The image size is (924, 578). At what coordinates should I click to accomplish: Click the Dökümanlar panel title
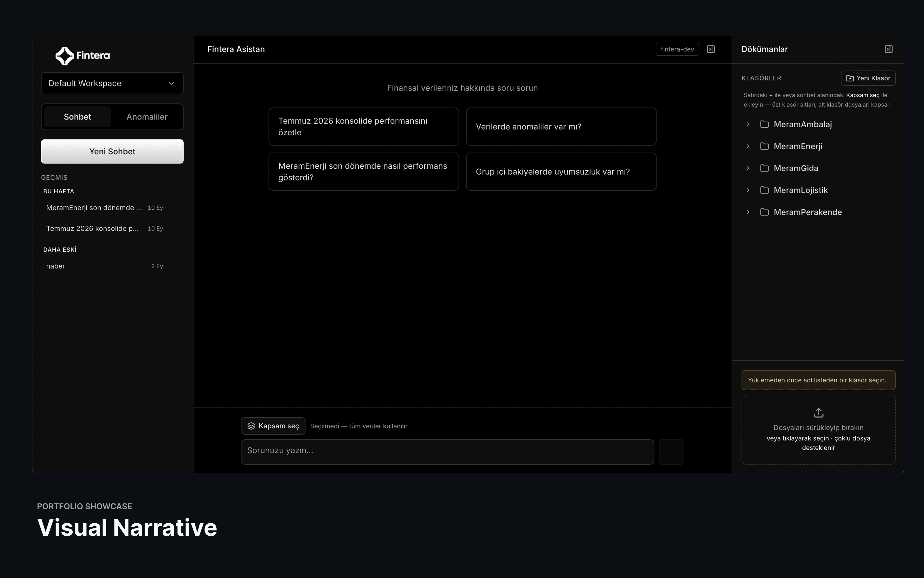click(764, 49)
